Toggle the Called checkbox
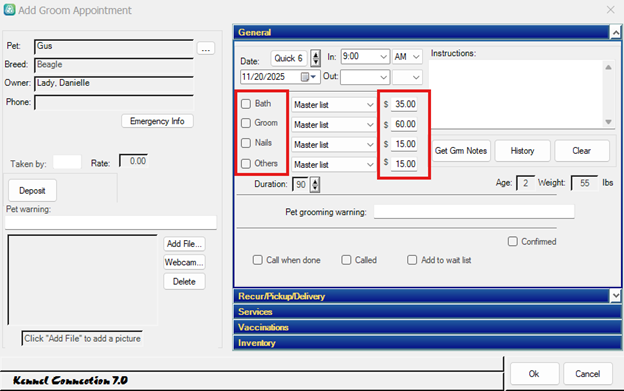624x391 pixels. [346, 260]
